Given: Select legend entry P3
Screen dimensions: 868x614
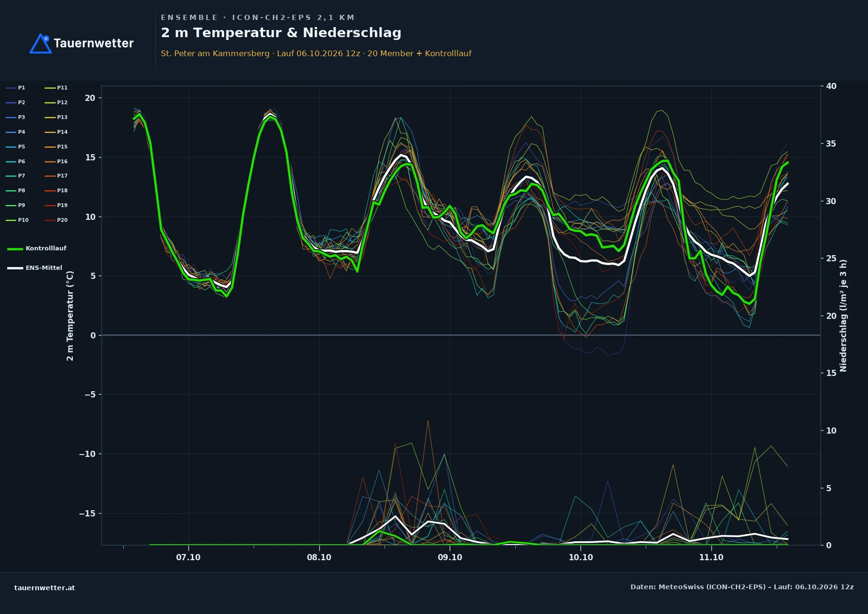Looking at the screenshot, I should click(x=15, y=117).
